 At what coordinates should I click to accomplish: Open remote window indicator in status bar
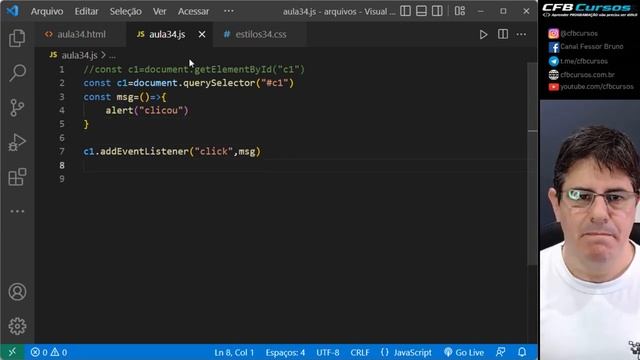[12, 352]
